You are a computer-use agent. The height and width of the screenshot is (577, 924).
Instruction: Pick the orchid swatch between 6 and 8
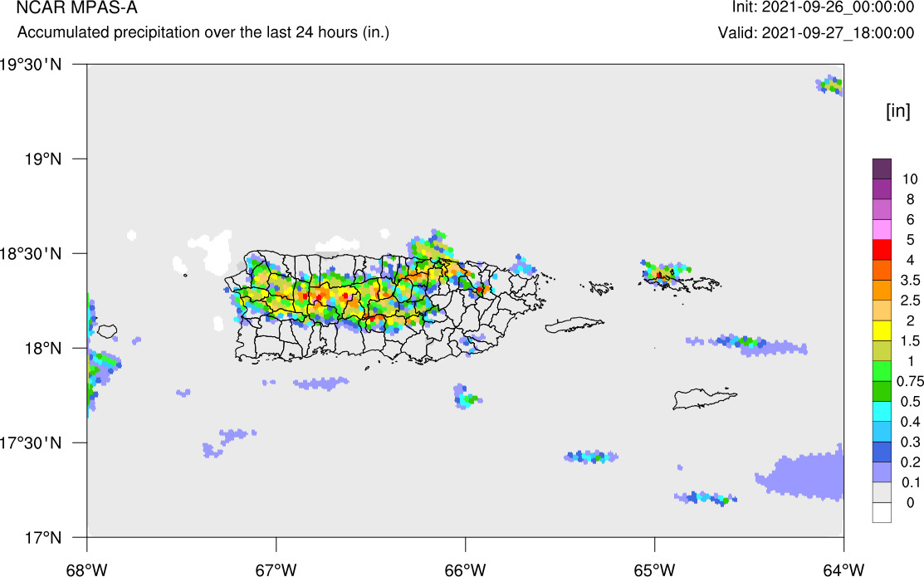coord(882,209)
